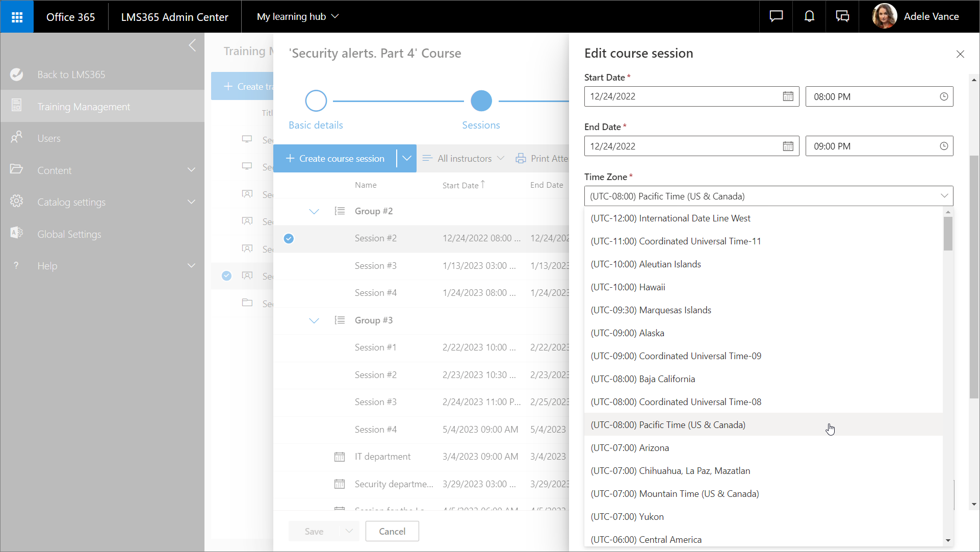
Task: Select the (UTC-10:00) Hawaii time zone
Action: pyautogui.click(x=627, y=287)
